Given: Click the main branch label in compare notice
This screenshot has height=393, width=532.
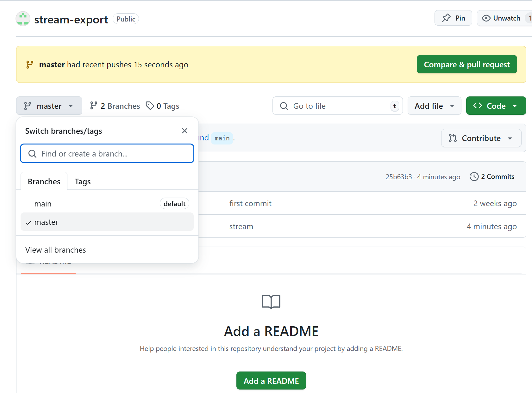Looking at the screenshot, I should [222, 138].
